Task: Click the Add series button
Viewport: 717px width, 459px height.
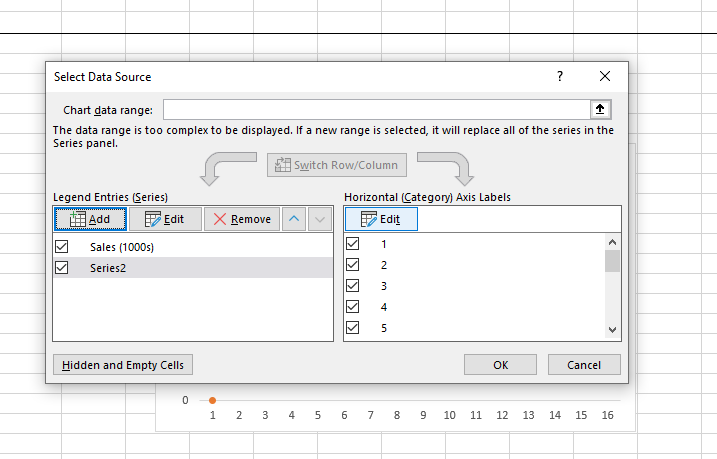Action: 90,219
